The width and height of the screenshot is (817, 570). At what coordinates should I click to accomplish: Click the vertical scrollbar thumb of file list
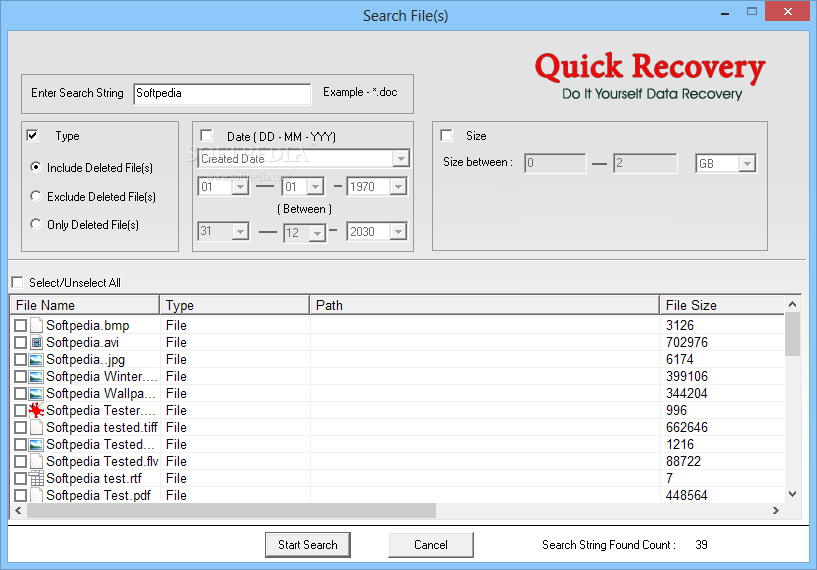pyautogui.click(x=792, y=334)
